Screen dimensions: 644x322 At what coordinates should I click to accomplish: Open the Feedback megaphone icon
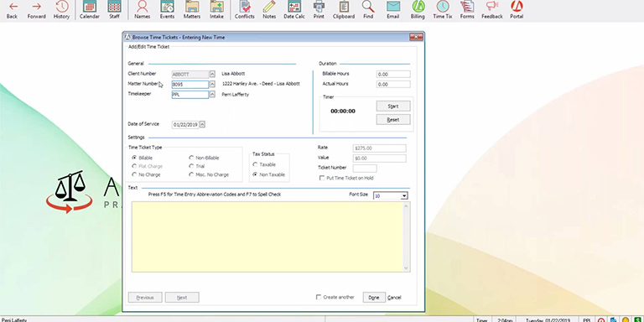click(x=492, y=10)
